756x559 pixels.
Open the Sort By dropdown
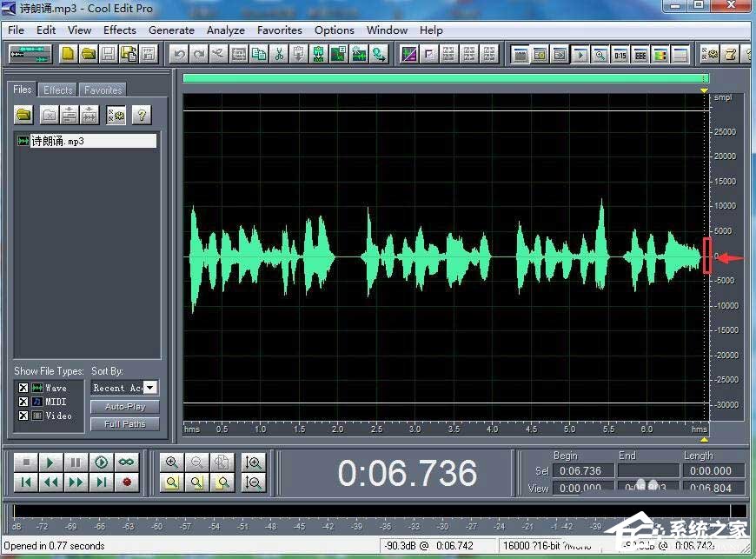pos(150,387)
